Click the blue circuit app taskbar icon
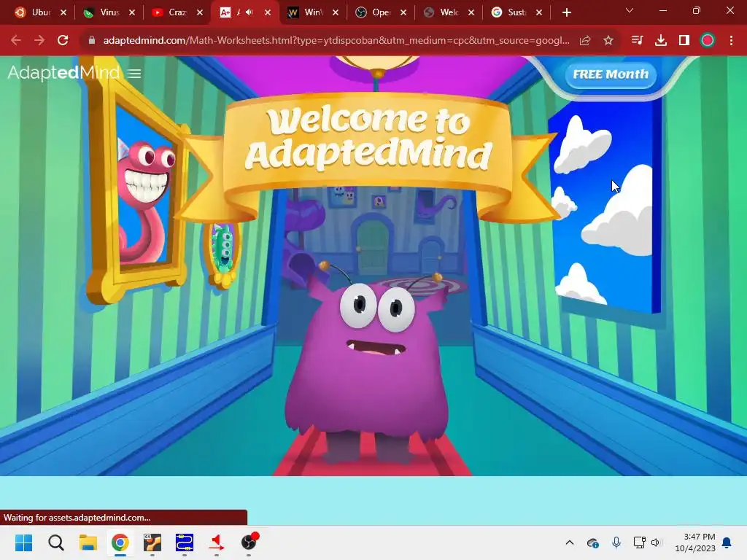The height and width of the screenshot is (560, 747). pos(185,542)
